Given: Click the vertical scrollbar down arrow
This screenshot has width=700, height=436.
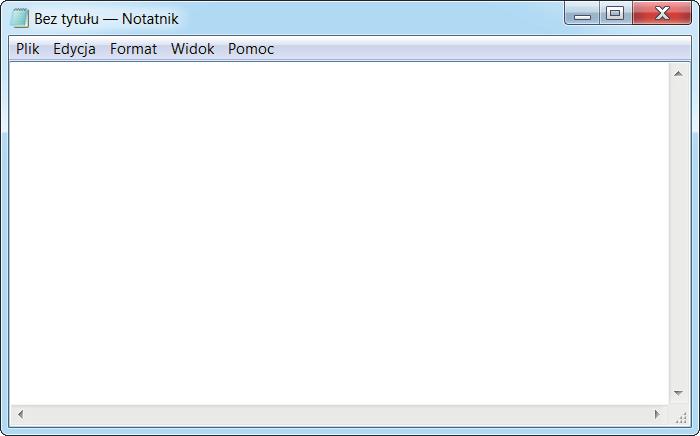Looking at the screenshot, I should coord(679,393).
